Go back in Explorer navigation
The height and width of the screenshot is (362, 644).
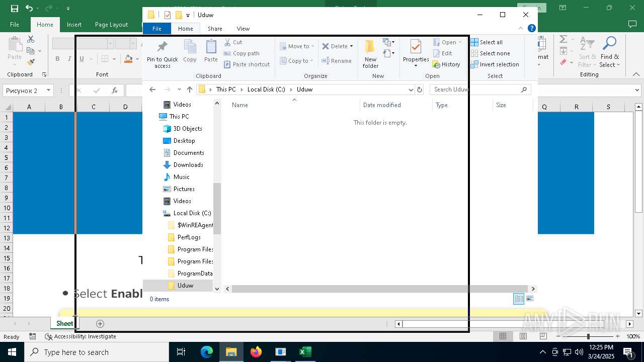pyautogui.click(x=152, y=89)
